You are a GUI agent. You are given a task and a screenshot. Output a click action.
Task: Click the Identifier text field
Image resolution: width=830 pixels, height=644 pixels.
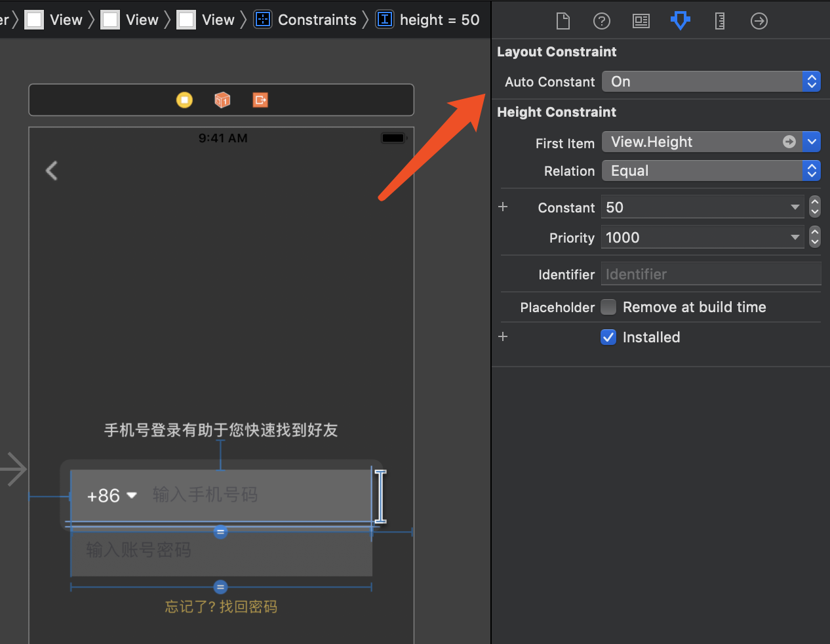pyautogui.click(x=711, y=274)
